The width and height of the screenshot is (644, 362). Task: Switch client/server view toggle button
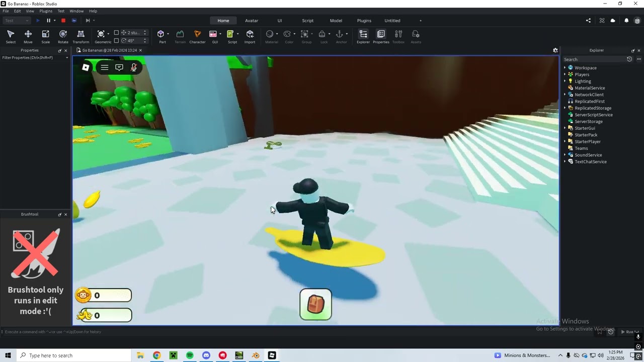click(74, 21)
